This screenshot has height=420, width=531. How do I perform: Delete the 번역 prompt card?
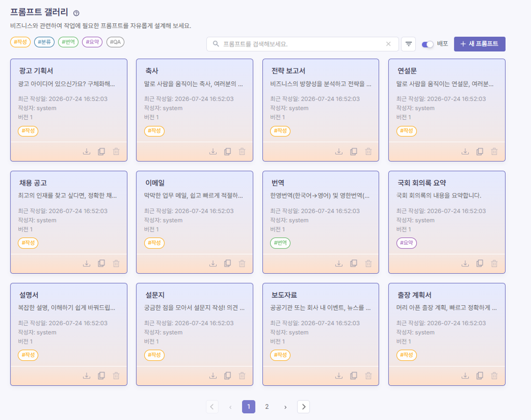pyautogui.click(x=369, y=263)
